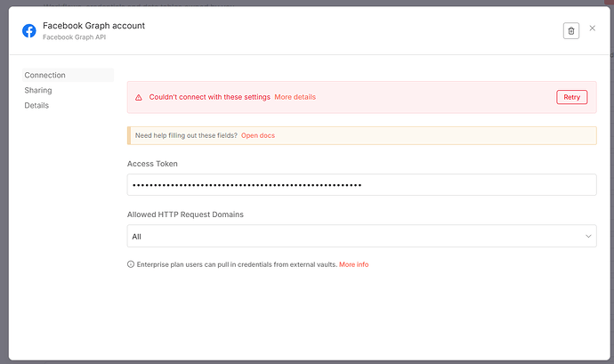The width and height of the screenshot is (614, 364).
Task: Follow the Open docs link
Action: point(258,135)
